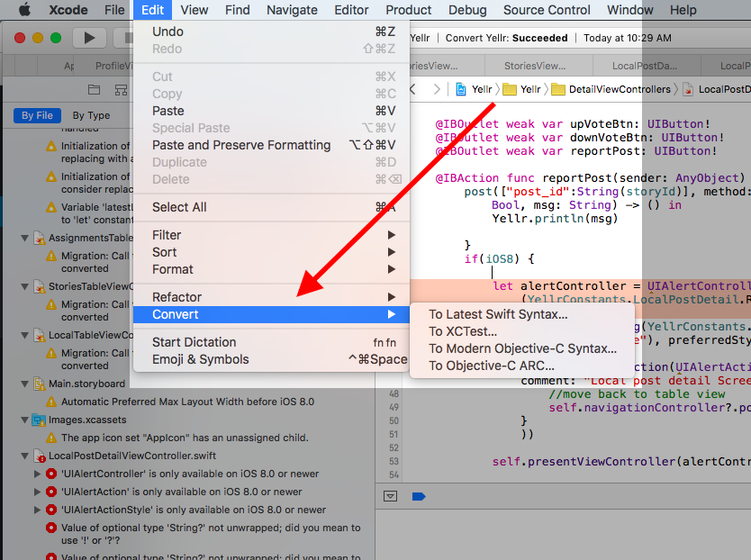The image size is (751, 560).
Task: Expand the 'UIAlertController' error details
Action: 37,474
